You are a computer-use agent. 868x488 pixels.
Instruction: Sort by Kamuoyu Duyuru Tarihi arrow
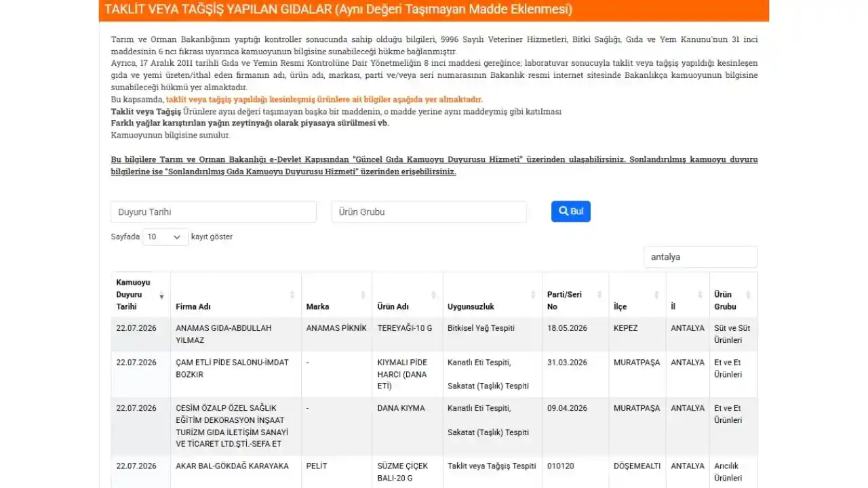coord(161,296)
